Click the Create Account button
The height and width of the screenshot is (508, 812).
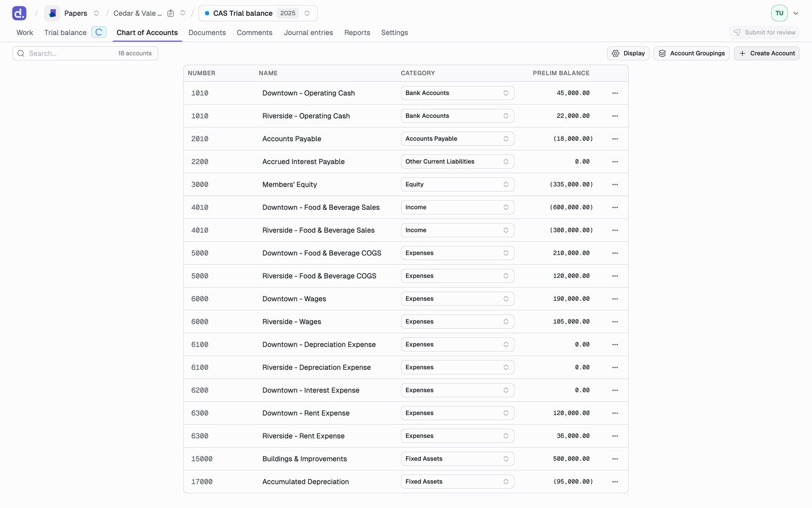(x=767, y=53)
